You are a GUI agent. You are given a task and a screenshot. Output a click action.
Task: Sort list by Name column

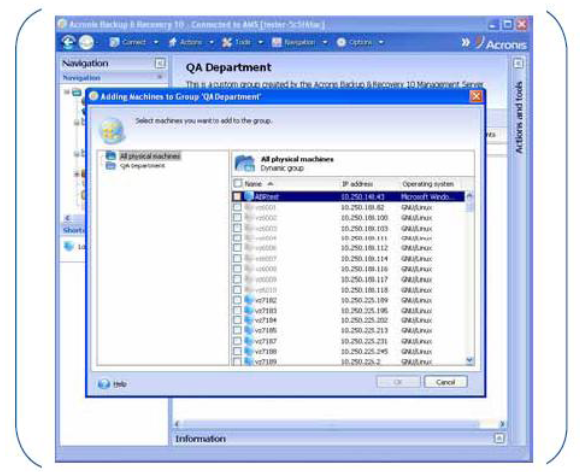pos(253,184)
